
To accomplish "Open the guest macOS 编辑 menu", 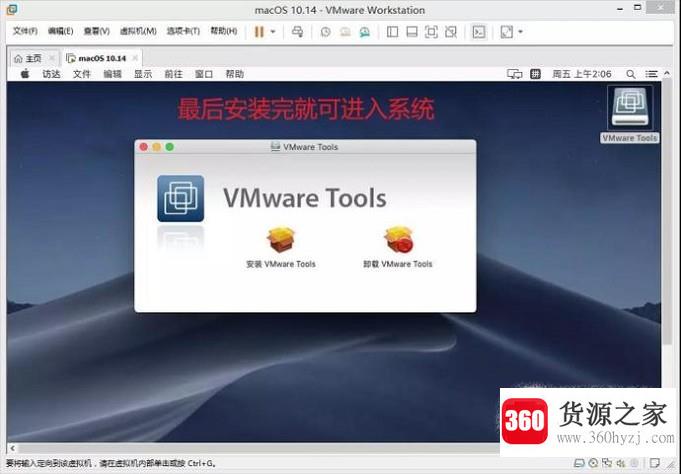I will 112,74.
